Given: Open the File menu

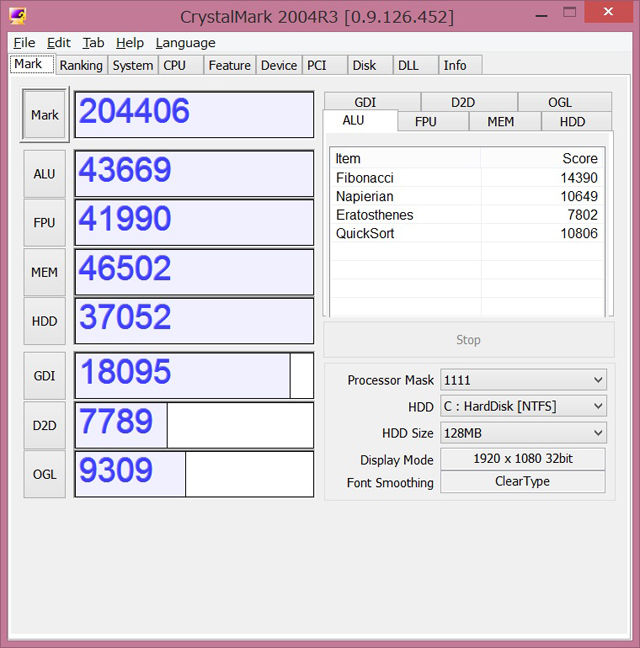Looking at the screenshot, I should pyautogui.click(x=24, y=43).
